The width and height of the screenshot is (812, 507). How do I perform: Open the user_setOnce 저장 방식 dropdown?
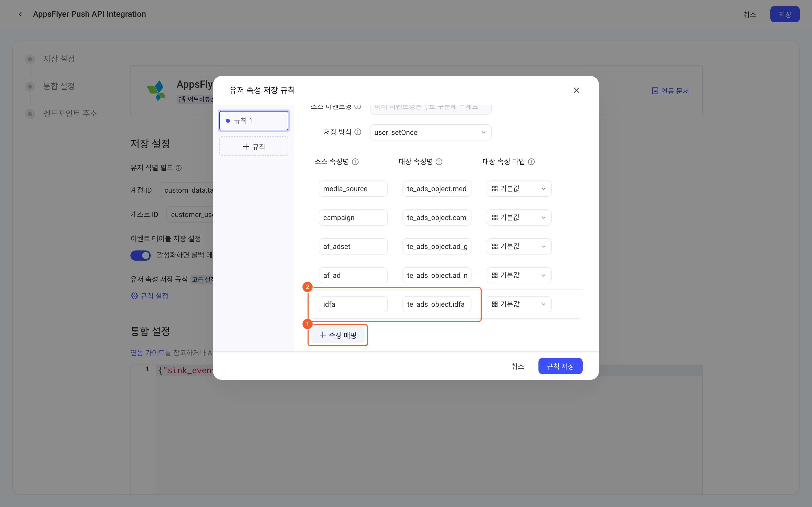coord(431,132)
